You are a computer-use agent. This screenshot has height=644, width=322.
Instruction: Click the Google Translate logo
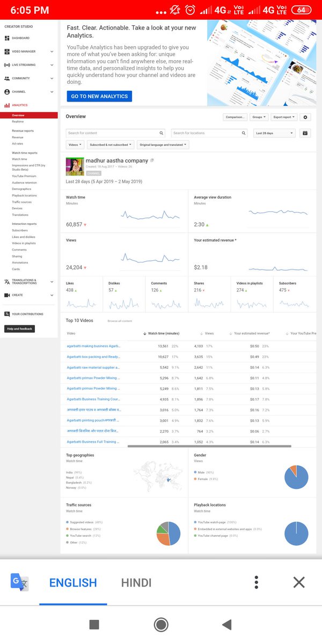(19, 582)
